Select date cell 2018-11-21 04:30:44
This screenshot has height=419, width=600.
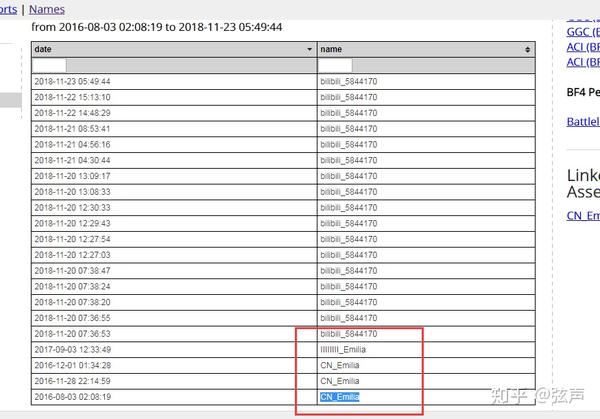point(174,160)
